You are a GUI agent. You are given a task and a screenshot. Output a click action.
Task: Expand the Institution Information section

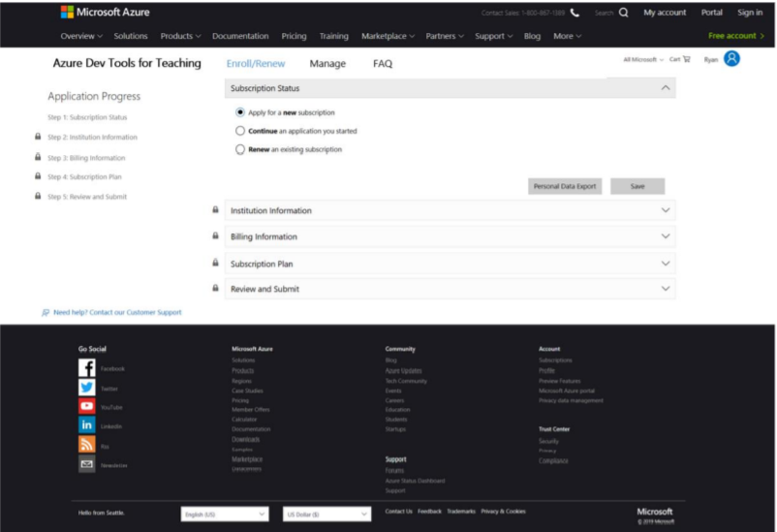[666, 210]
